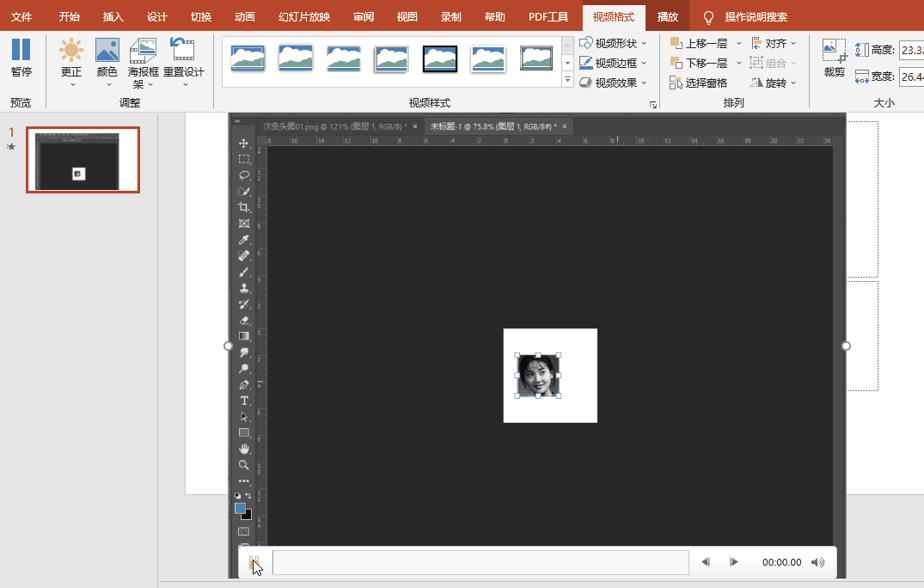Pause the video using player bar button

[x=254, y=562]
